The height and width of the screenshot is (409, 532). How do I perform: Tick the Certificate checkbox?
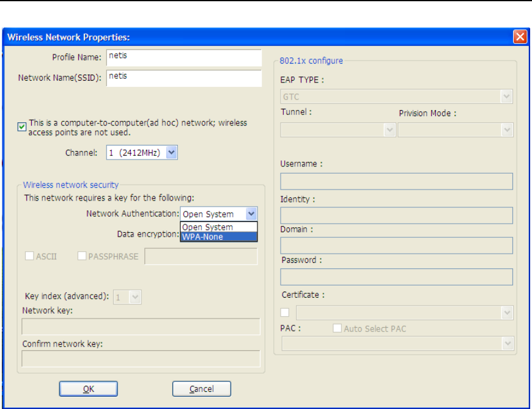click(285, 312)
